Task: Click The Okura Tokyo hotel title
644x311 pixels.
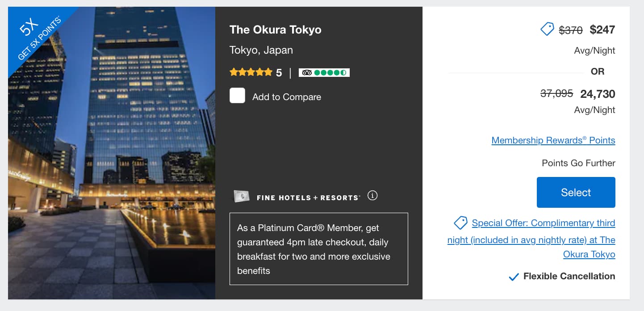Action: pos(275,30)
